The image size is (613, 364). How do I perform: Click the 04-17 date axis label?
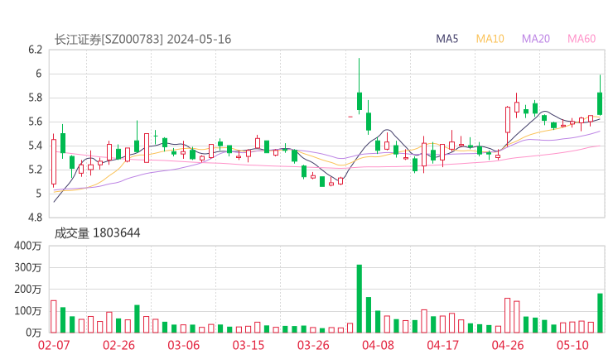pos(442,345)
